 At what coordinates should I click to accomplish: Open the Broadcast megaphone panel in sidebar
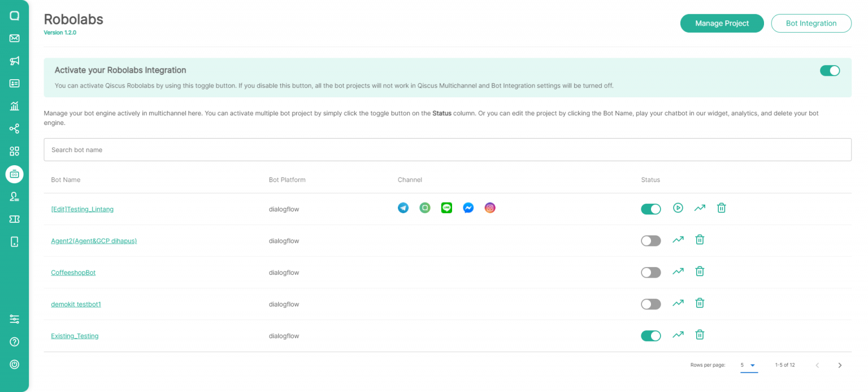(x=14, y=61)
